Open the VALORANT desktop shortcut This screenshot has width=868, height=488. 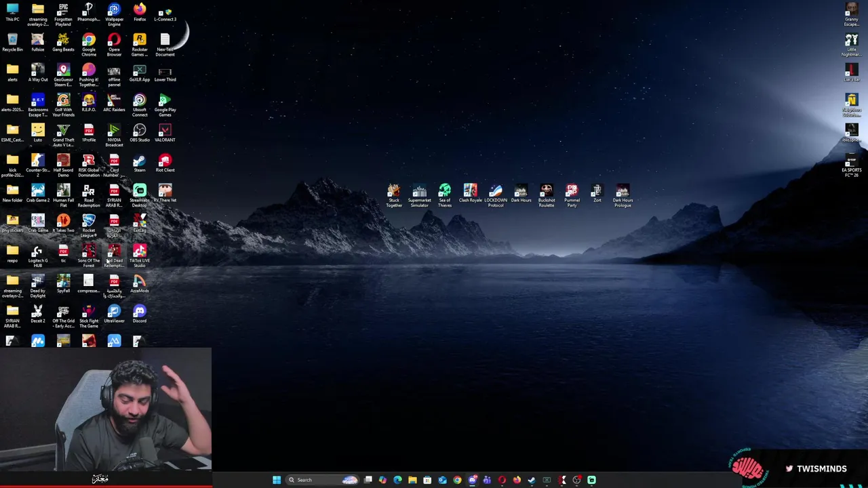[x=165, y=133]
